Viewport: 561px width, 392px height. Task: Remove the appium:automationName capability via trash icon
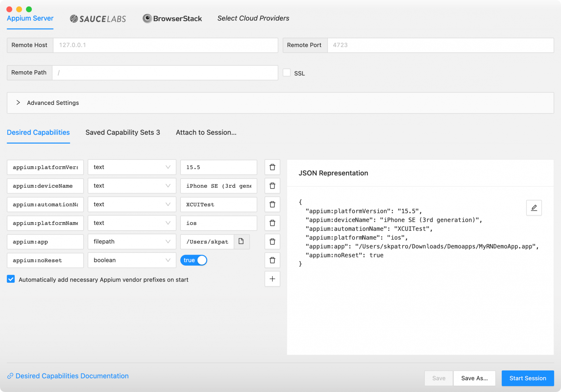[272, 205]
